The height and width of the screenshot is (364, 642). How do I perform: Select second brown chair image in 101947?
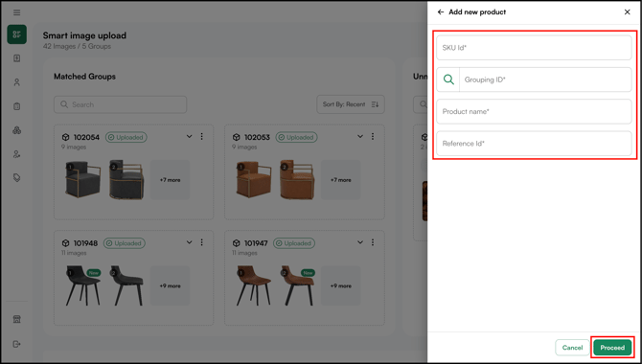[298, 285]
